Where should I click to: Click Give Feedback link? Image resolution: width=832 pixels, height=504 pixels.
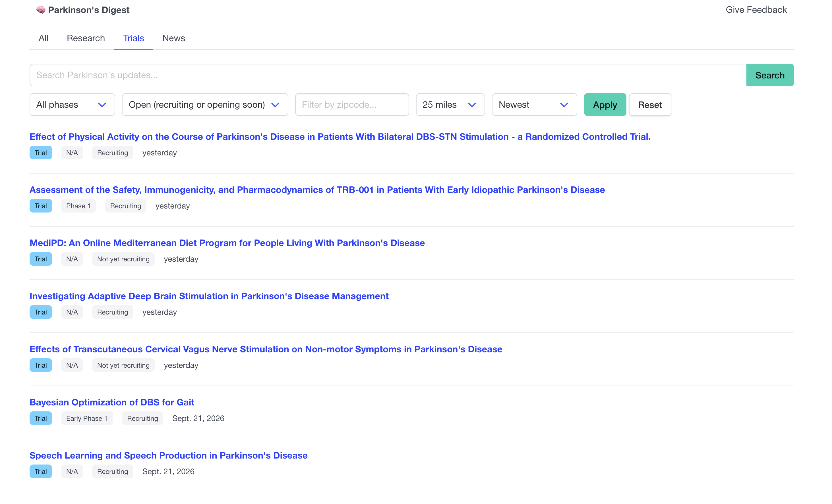click(x=756, y=10)
